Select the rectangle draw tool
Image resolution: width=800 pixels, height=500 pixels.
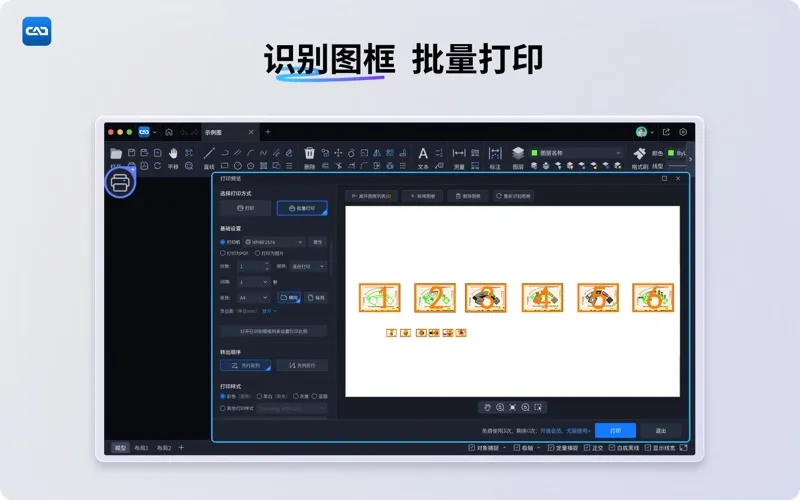[x=224, y=166]
